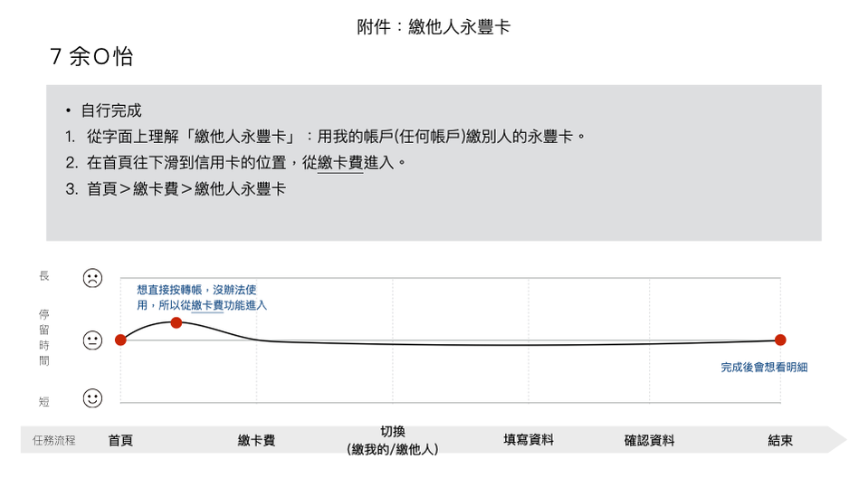Click the 停留時間 vertical axis label
868x488 pixels.
pos(44,338)
